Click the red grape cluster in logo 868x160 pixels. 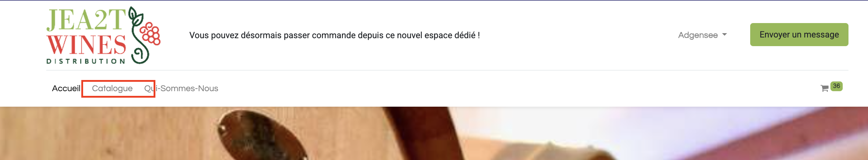click(150, 33)
